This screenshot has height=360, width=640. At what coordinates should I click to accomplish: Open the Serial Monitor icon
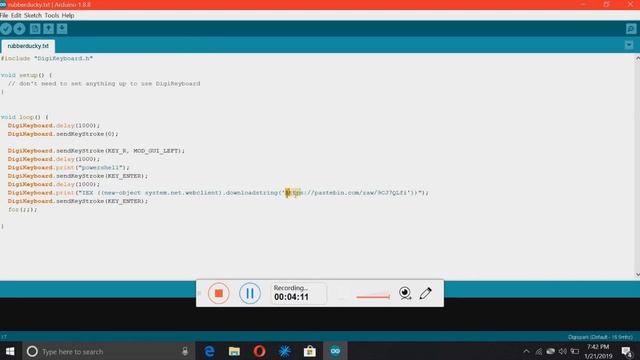(631, 29)
